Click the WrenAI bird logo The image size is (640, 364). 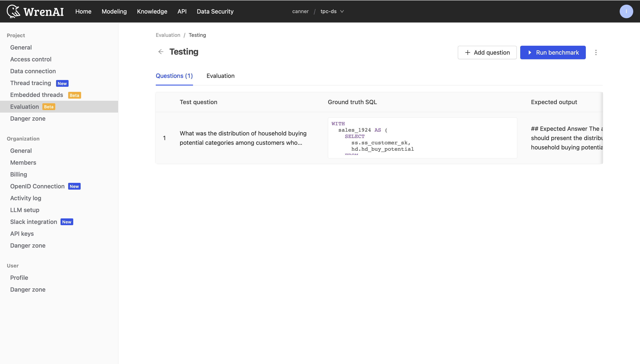(x=14, y=11)
